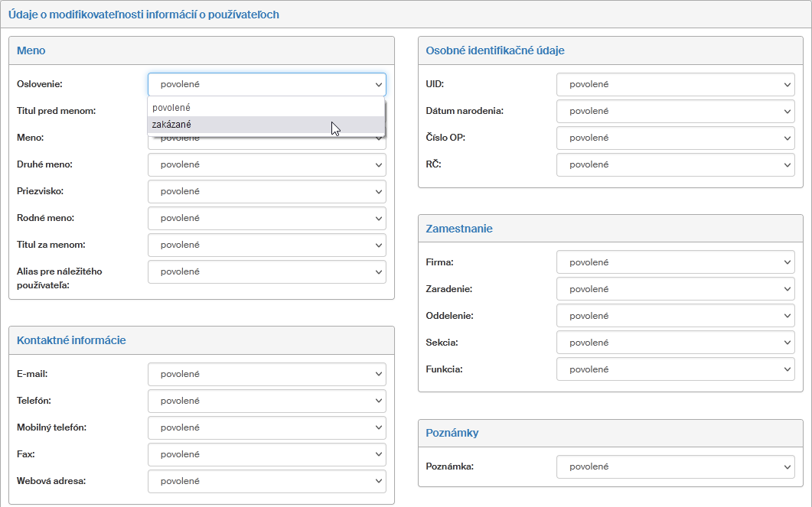Collapse the open Oslovenie dropdown

[266, 85]
